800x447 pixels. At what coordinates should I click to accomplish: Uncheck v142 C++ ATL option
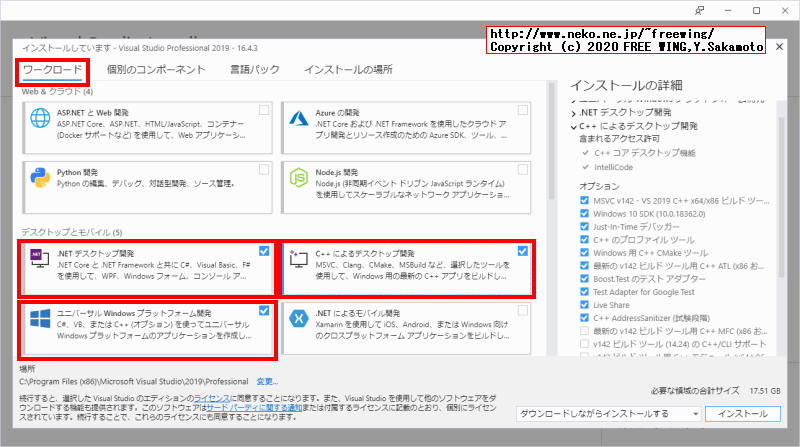pos(584,266)
